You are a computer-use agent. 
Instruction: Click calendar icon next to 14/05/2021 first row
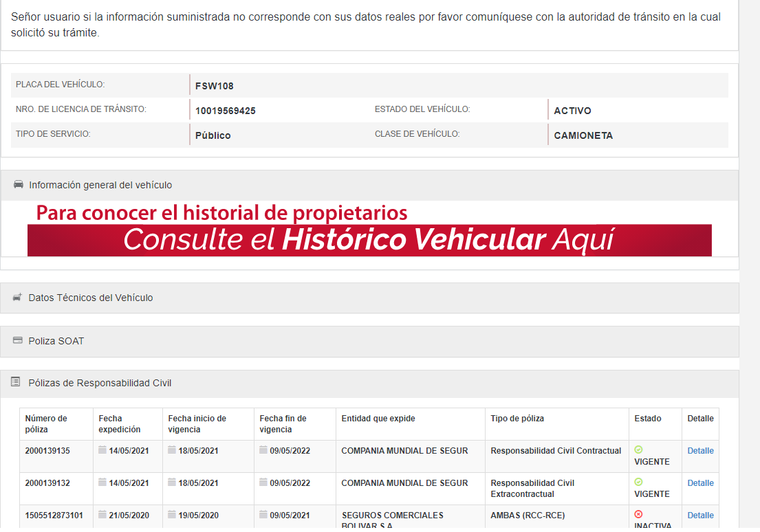point(102,450)
